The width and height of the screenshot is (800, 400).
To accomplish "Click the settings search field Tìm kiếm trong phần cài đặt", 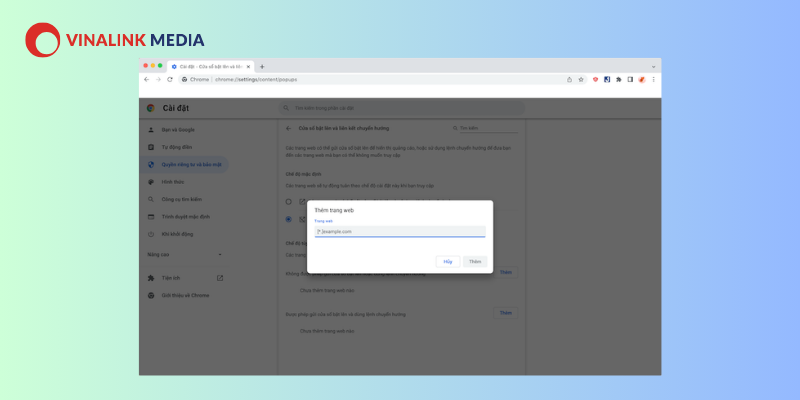I will [x=402, y=108].
